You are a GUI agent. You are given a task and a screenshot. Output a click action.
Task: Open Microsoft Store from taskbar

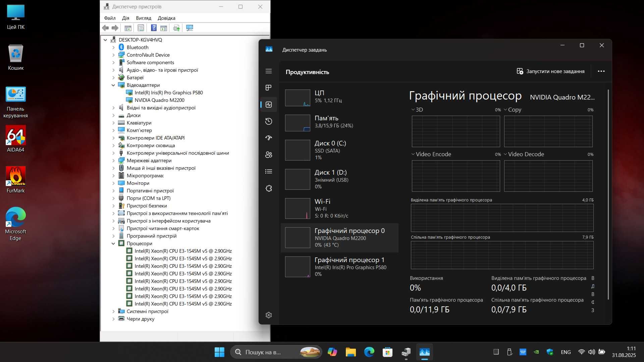(387, 352)
